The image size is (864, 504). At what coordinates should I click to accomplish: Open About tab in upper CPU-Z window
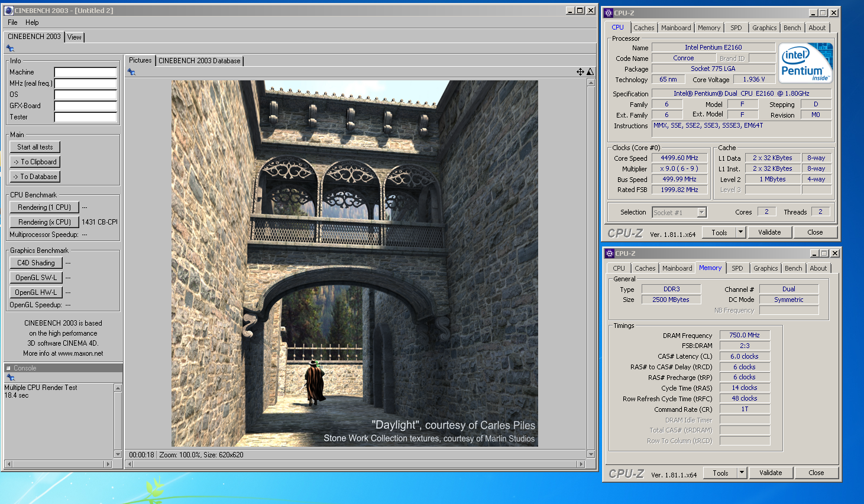(x=817, y=28)
